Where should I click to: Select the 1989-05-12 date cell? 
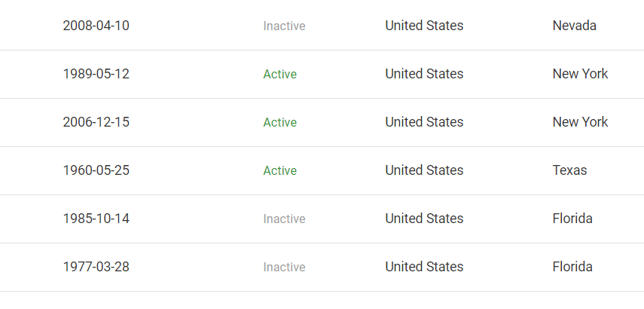[x=96, y=74]
